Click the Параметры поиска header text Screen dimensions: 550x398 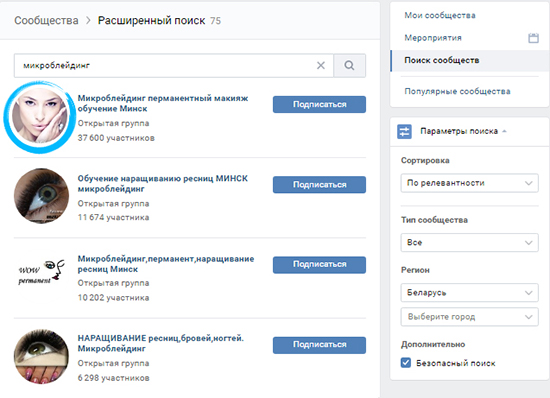tap(459, 131)
